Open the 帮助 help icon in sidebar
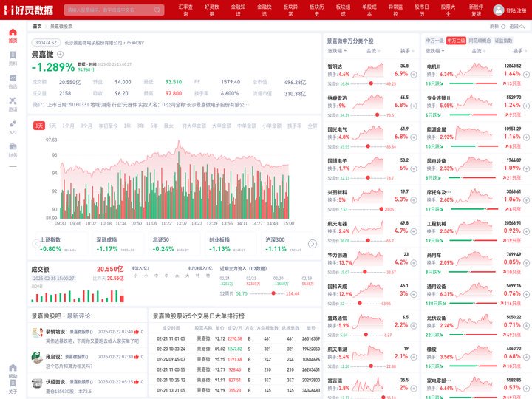The image size is (532, 399). [13, 368]
